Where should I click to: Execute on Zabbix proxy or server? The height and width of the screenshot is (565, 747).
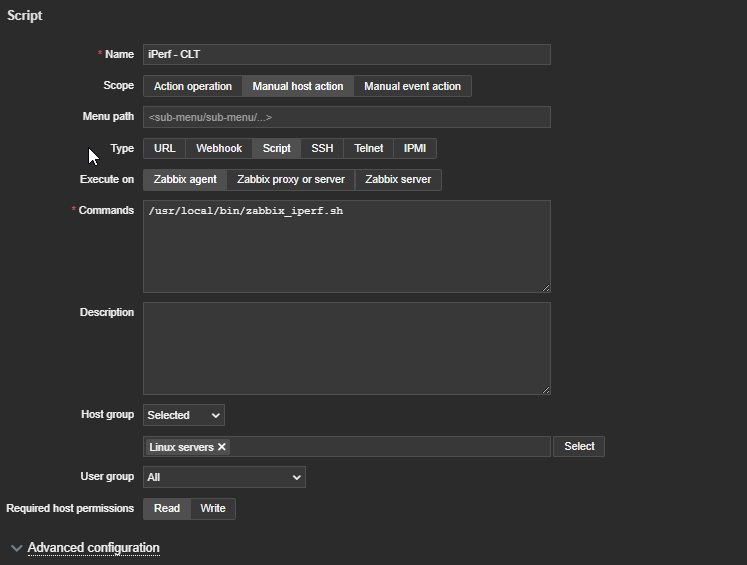click(x=291, y=180)
